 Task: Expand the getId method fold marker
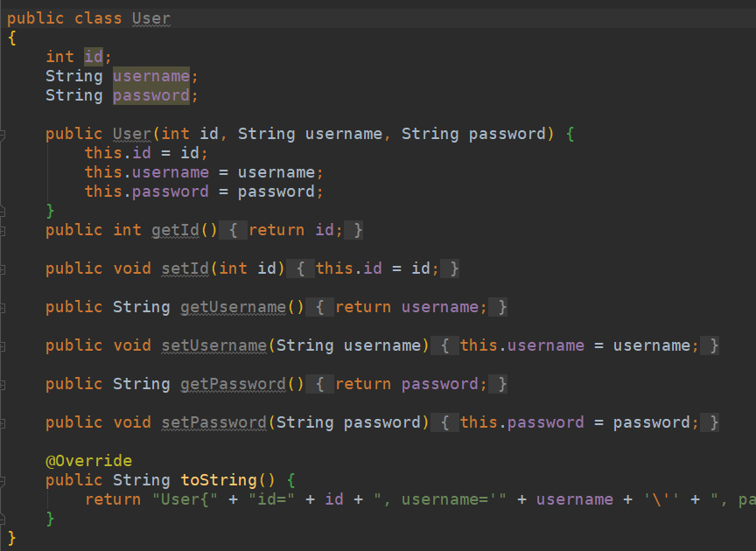click(3, 231)
